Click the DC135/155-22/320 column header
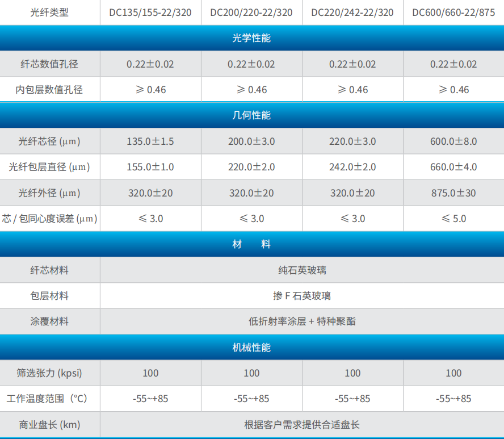The image size is (504, 439). coord(150,12)
